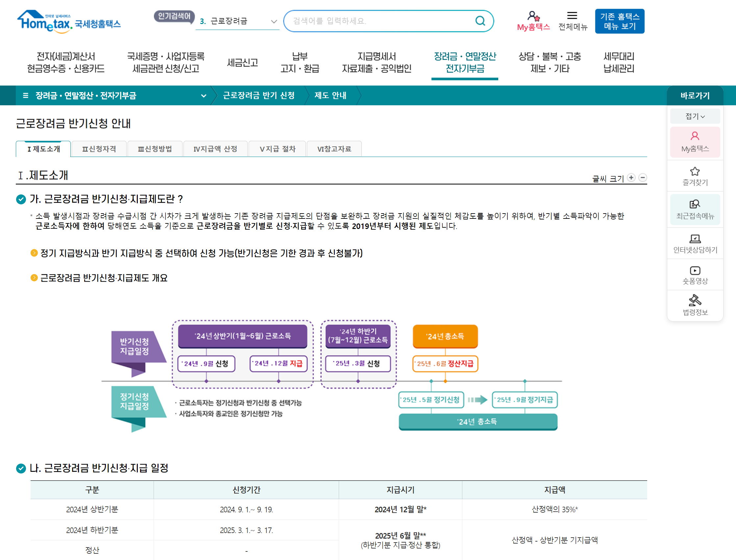
Task: Increase font size with the plus button
Action: (631, 178)
